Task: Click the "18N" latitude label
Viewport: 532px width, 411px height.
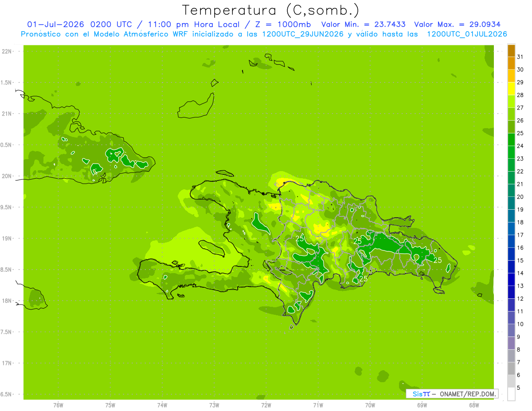Action: pos(7,301)
